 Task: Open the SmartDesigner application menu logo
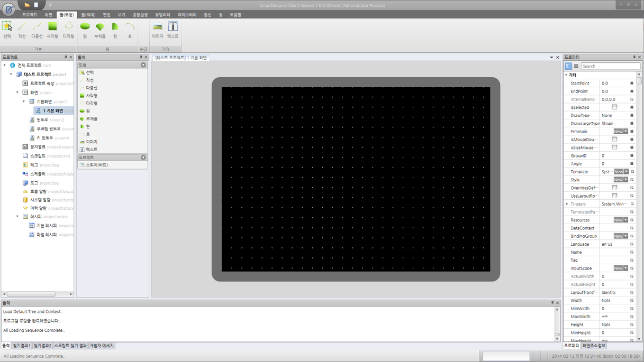click(8, 9)
